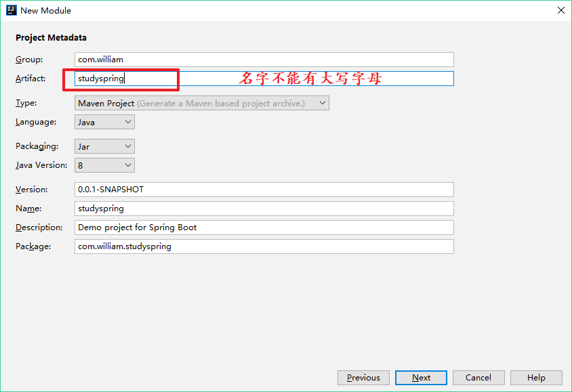572x392 pixels.
Task: Click the Version label
Action: (x=32, y=190)
